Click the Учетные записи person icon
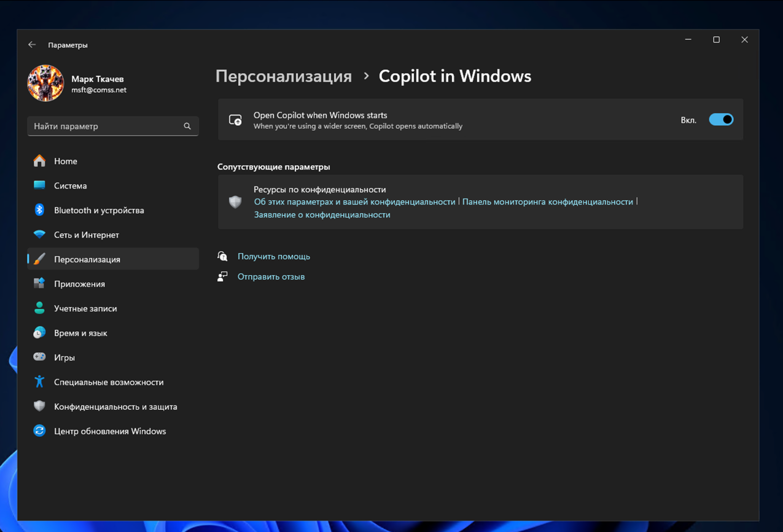Screen dimensions: 783x532 pyautogui.click(x=39, y=308)
